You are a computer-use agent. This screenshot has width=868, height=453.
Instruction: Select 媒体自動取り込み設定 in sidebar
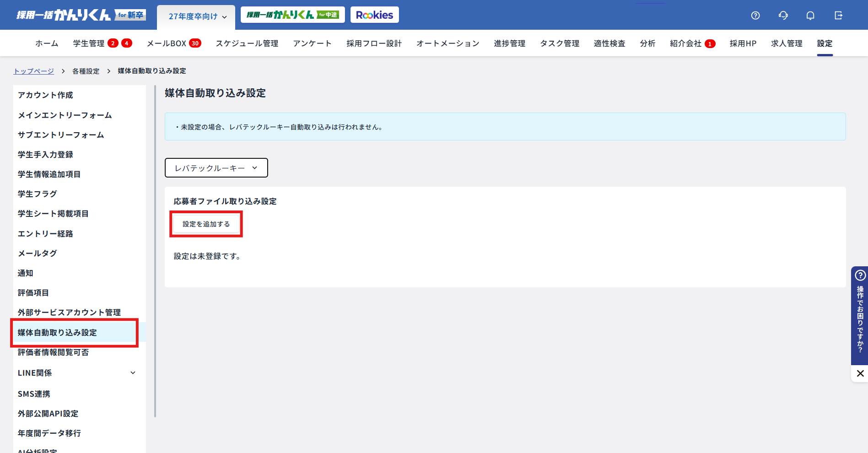coord(57,333)
